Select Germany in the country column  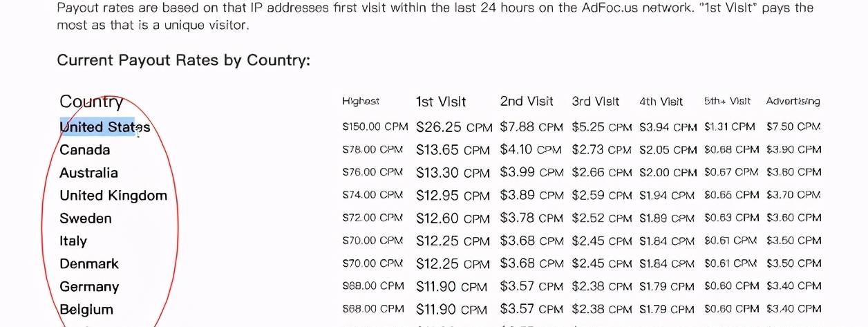[89, 287]
